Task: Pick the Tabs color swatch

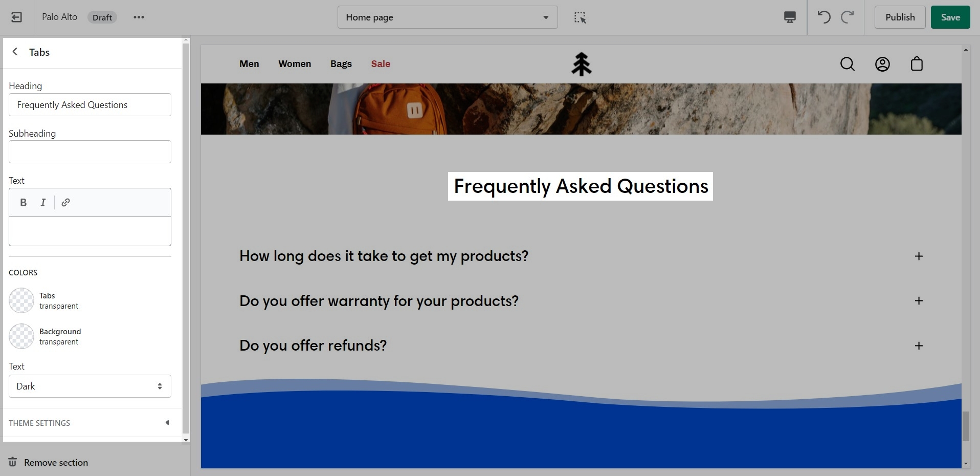Action: (x=21, y=300)
